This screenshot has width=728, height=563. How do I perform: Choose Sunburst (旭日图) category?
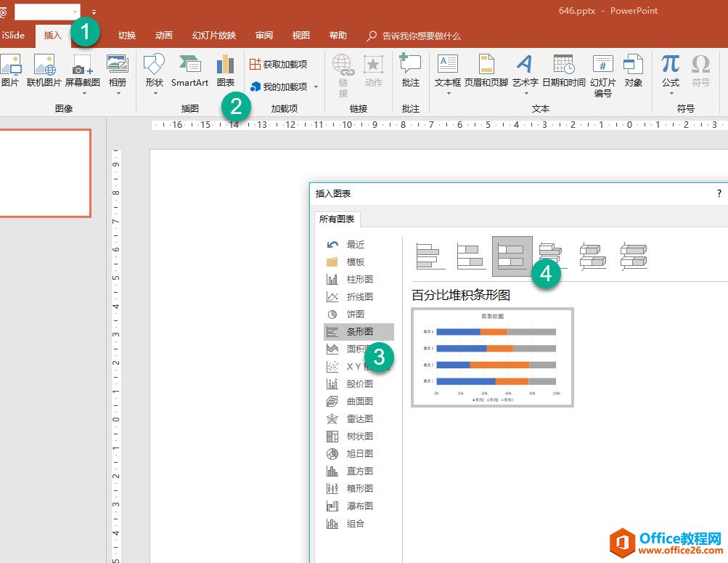[359, 453]
